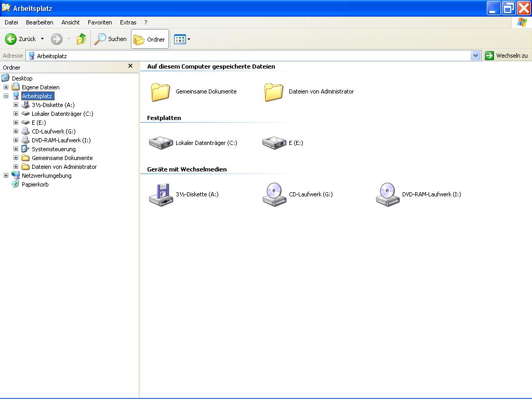Select Lokaler Datenträger (C:) large drive icon
This screenshot has height=399, width=532.
tap(161, 143)
